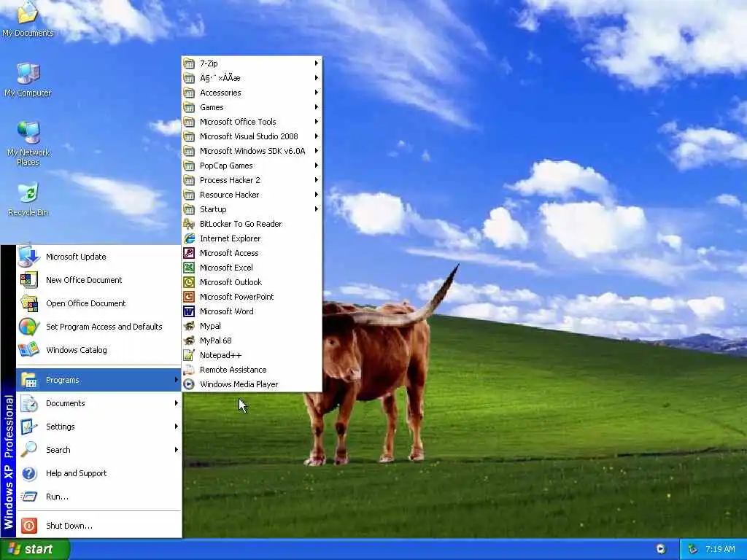
Task: Click the Remote Assistance label
Action: pyautogui.click(x=233, y=370)
